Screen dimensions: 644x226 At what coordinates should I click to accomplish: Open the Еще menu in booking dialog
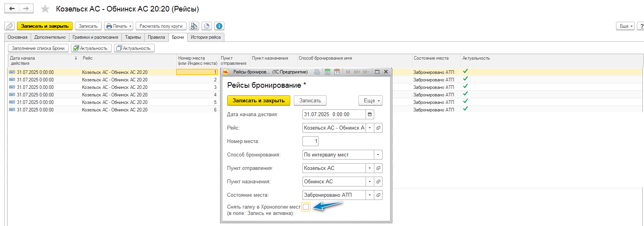(370, 101)
